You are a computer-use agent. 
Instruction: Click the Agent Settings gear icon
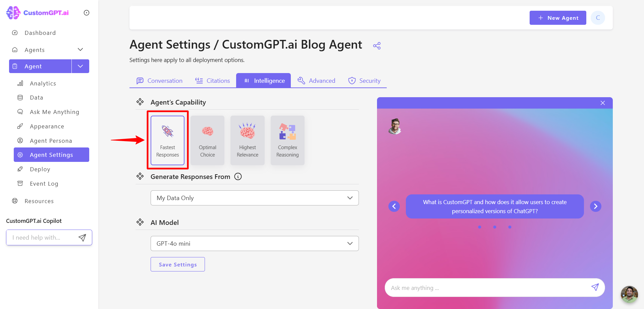coord(20,155)
